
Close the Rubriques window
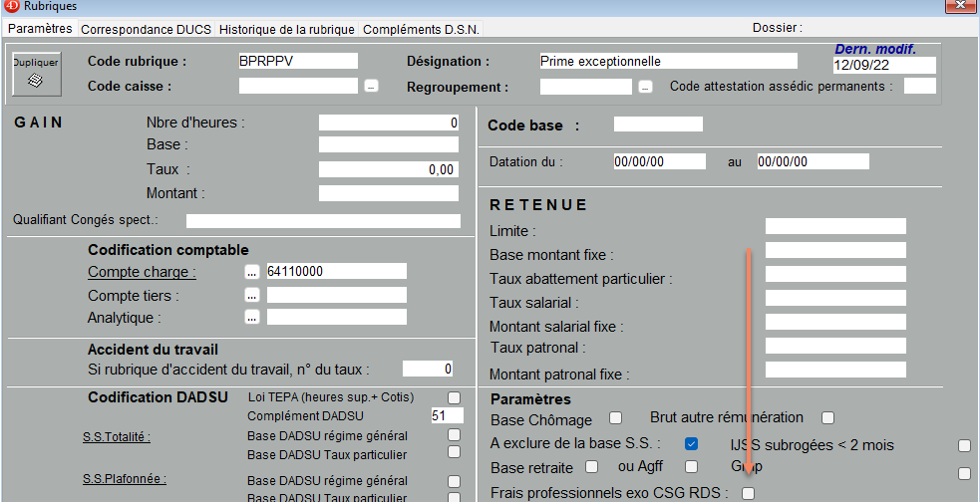pos(962,6)
